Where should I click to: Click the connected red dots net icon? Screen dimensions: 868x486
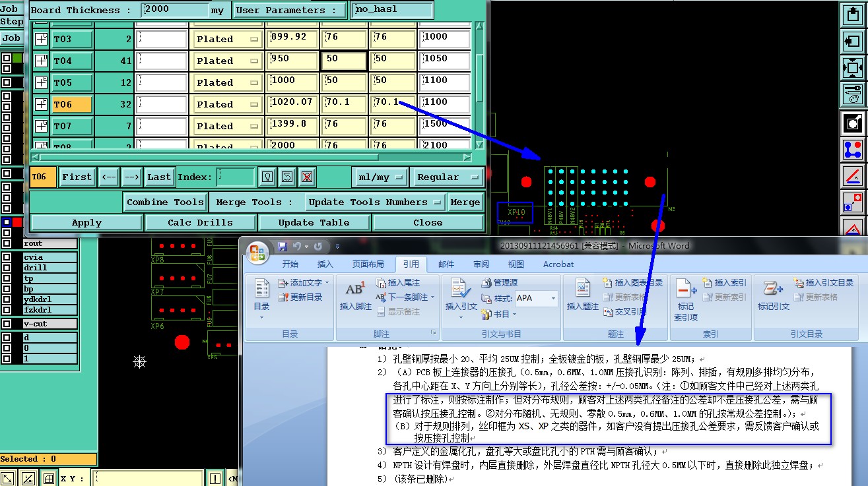[x=853, y=150]
